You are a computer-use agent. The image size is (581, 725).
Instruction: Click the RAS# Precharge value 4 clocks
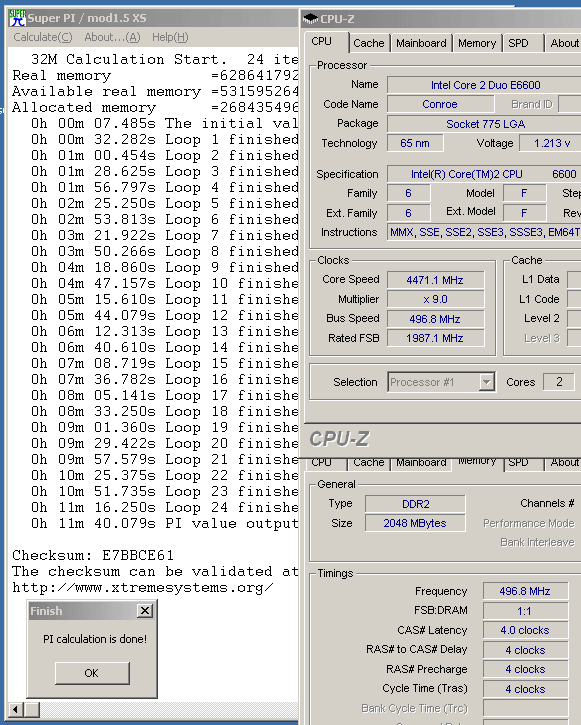pos(525,670)
